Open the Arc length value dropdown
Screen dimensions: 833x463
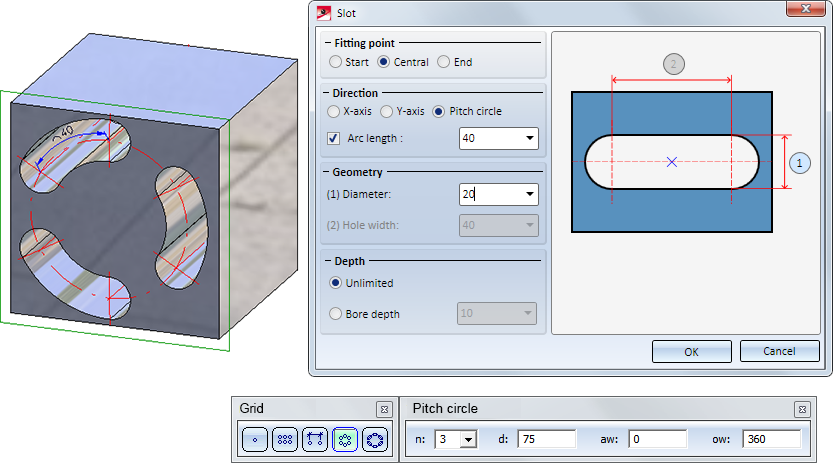(x=530, y=138)
